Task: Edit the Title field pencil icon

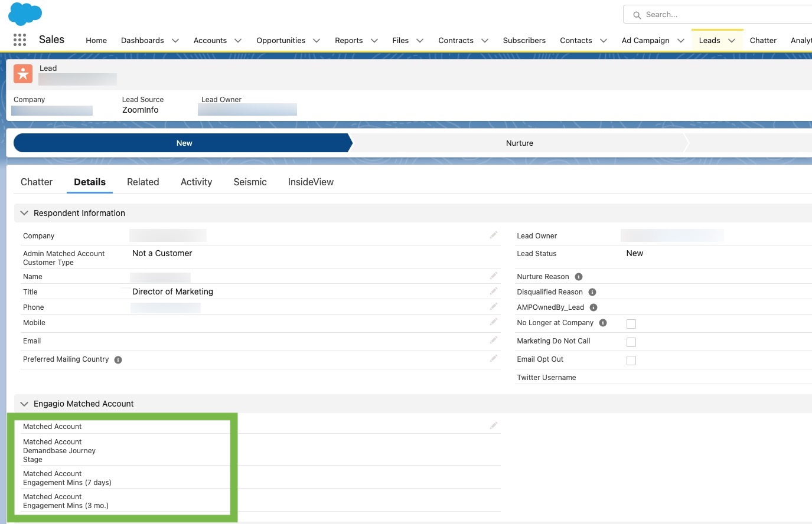Action: click(494, 292)
